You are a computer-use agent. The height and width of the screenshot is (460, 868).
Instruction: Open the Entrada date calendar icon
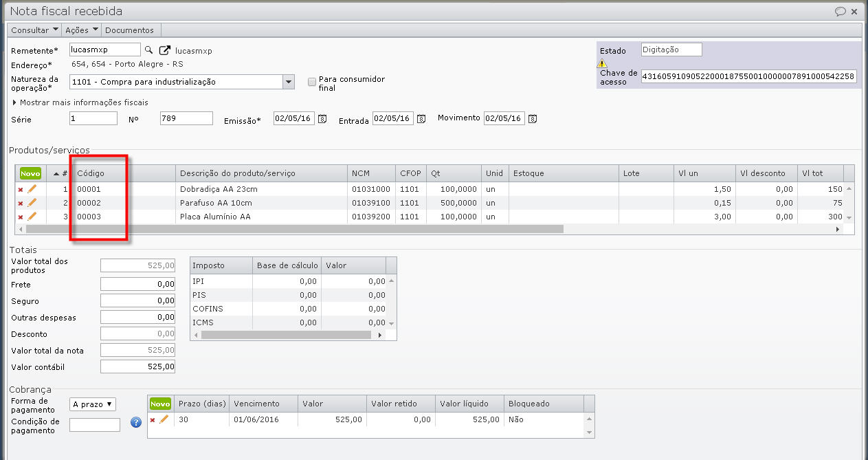422,119
